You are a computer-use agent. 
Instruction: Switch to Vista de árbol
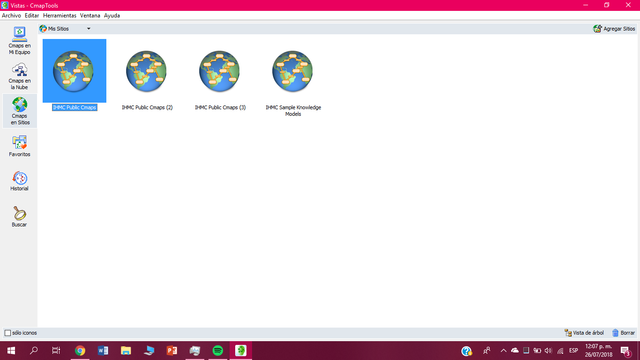click(584, 333)
